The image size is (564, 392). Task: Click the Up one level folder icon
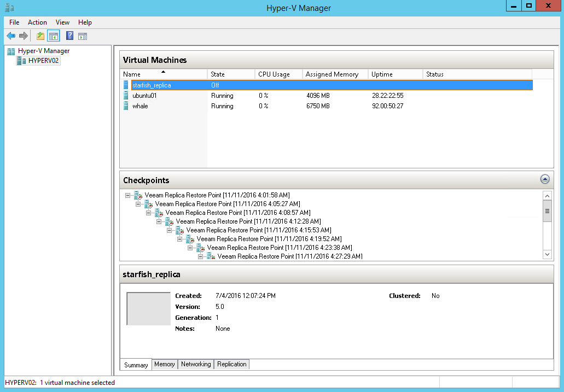click(x=40, y=36)
